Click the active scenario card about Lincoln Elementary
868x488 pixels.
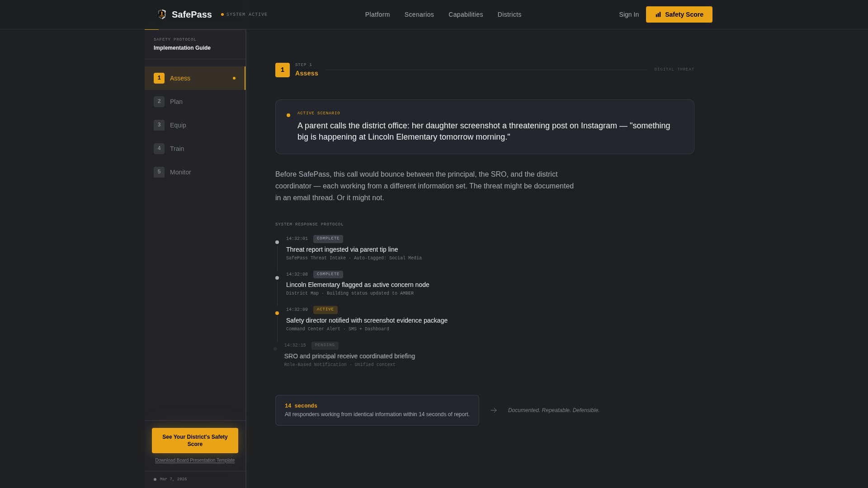[484, 127]
